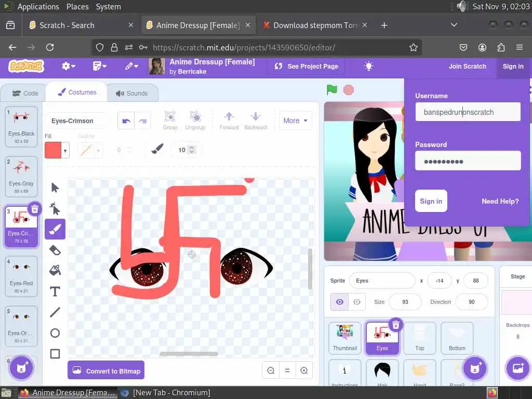Click Convert to Bitmap button
This screenshot has height=399, width=532.
click(106, 370)
